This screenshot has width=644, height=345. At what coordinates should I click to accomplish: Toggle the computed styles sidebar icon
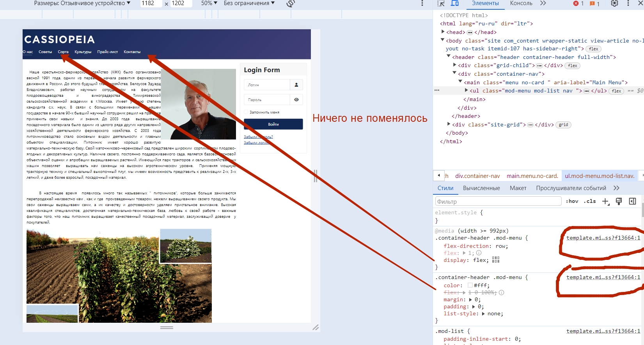632,201
